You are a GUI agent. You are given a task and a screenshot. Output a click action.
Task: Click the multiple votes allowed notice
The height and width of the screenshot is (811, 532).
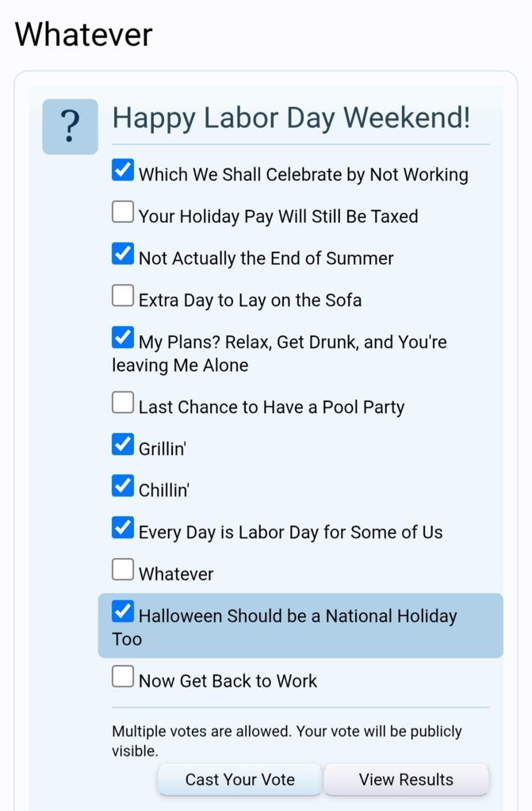[287, 740]
